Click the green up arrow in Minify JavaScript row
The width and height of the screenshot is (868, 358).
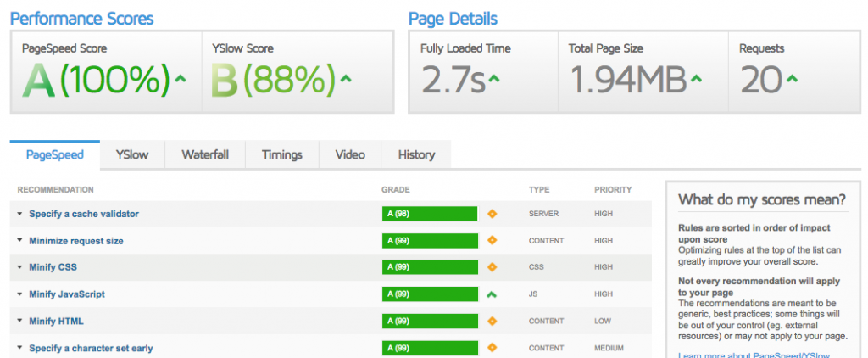point(492,294)
